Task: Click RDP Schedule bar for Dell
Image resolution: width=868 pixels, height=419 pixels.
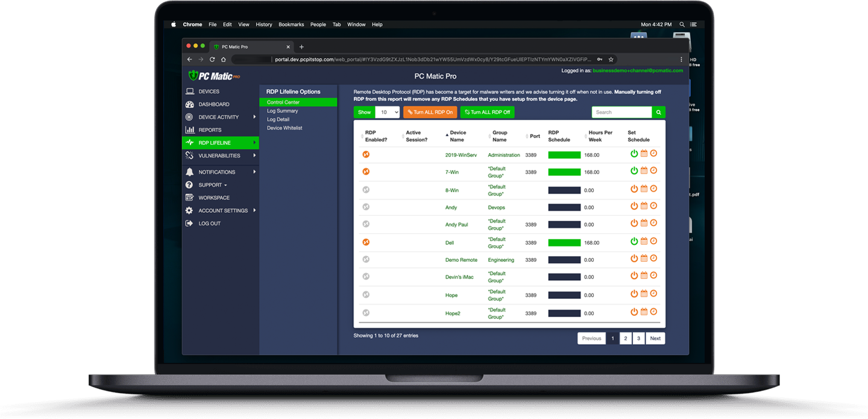Action: click(x=564, y=242)
